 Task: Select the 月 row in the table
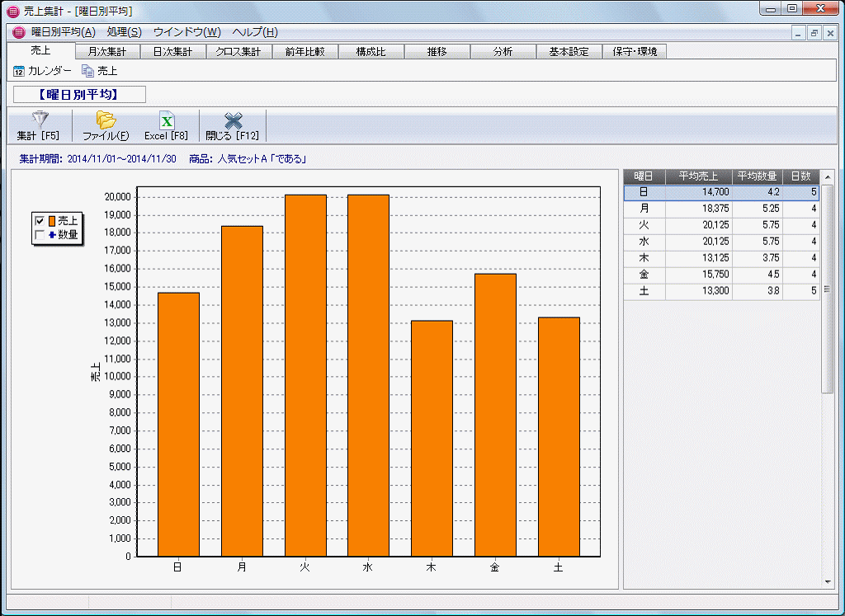point(721,209)
